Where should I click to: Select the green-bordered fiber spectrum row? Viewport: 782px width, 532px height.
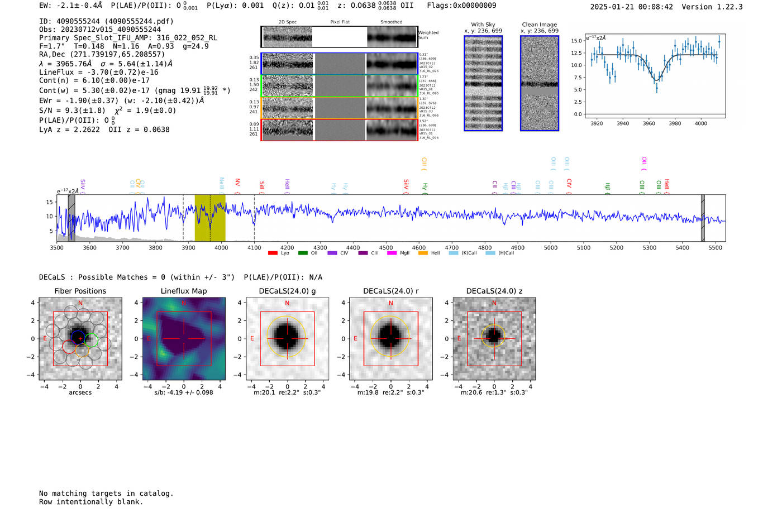click(339, 86)
